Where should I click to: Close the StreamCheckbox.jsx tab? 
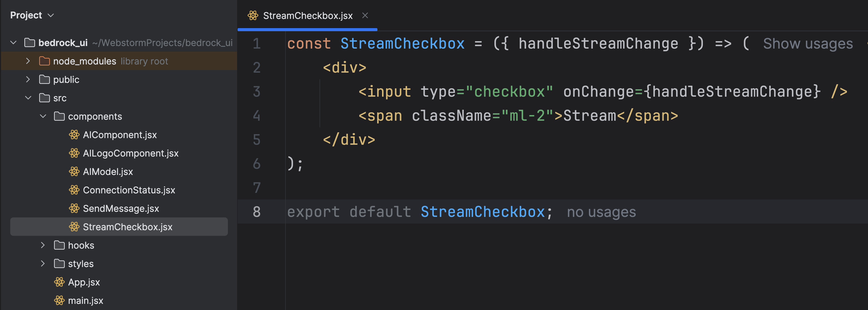pyautogui.click(x=365, y=16)
